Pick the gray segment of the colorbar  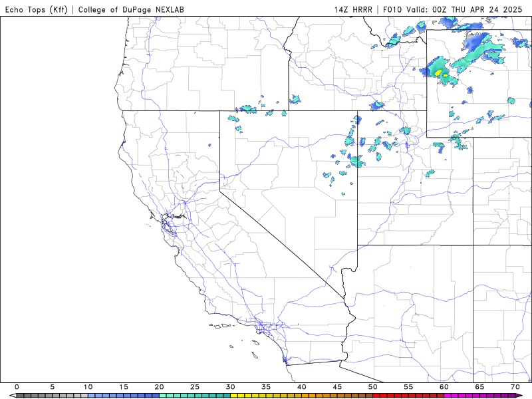pos(53,396)
